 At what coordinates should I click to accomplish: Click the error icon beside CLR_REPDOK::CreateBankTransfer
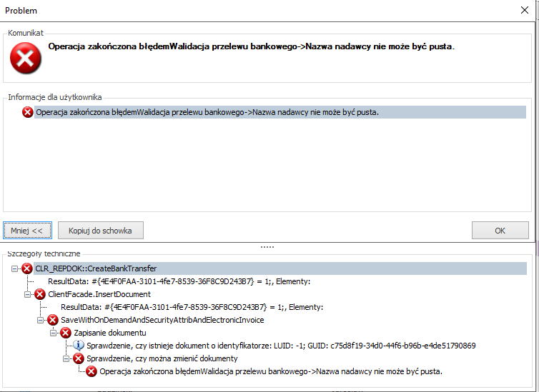[x=27, y=268]
